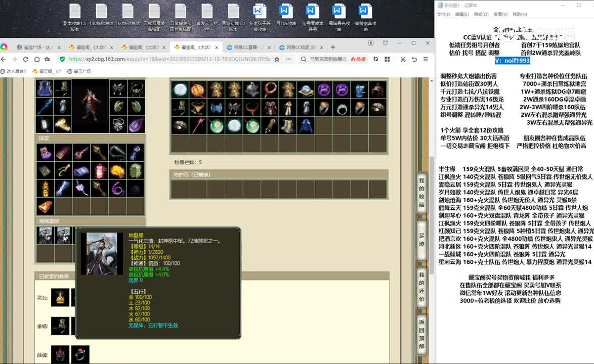Click the highlighted 'V: noif1993' text in Notepad
594x364 pixels.
pyautogui.click(x=512, y=61)
